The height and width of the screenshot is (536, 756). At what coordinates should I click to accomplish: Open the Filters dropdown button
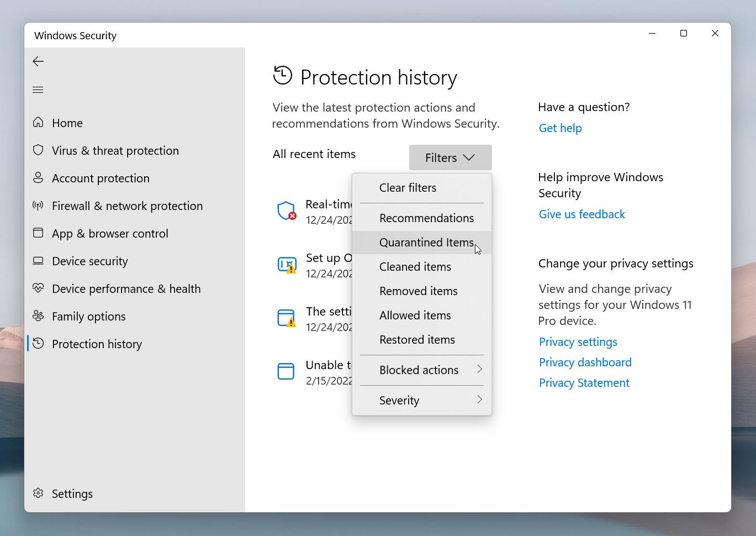pos(451,157)
